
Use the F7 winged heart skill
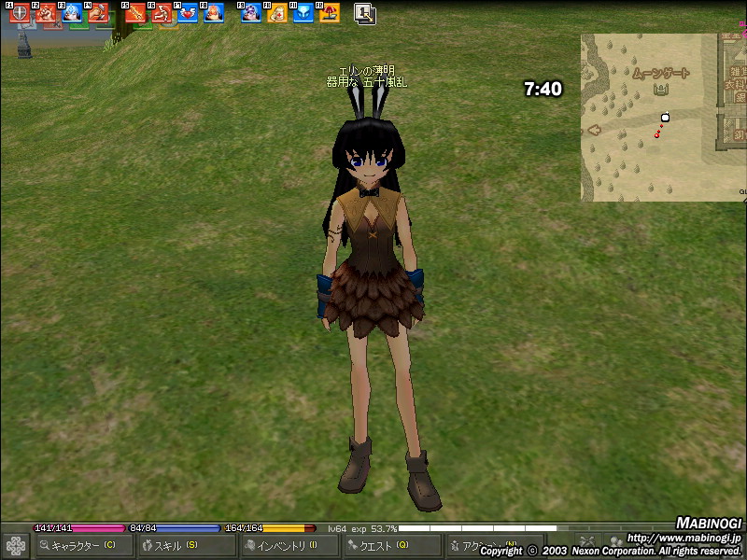tap(188, 13)
